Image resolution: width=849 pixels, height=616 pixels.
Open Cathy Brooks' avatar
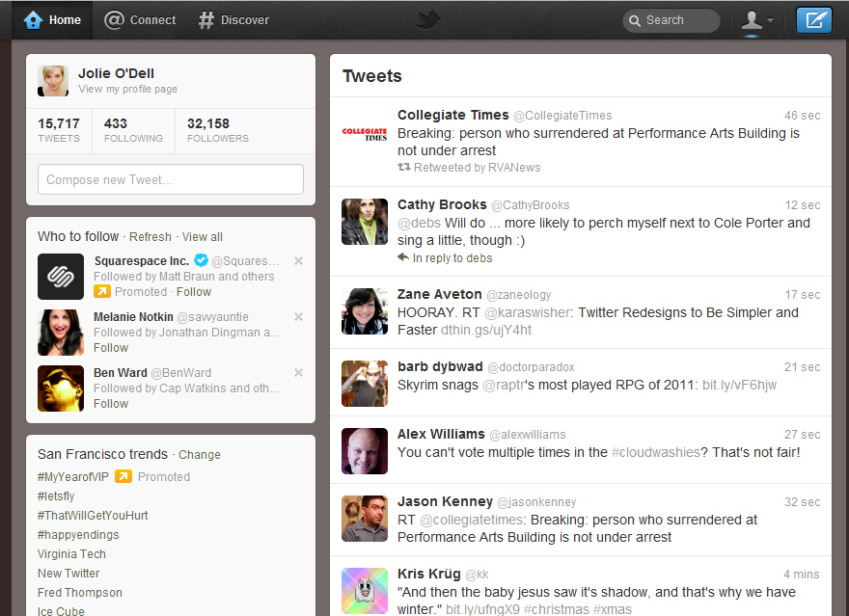pos(365,222)
